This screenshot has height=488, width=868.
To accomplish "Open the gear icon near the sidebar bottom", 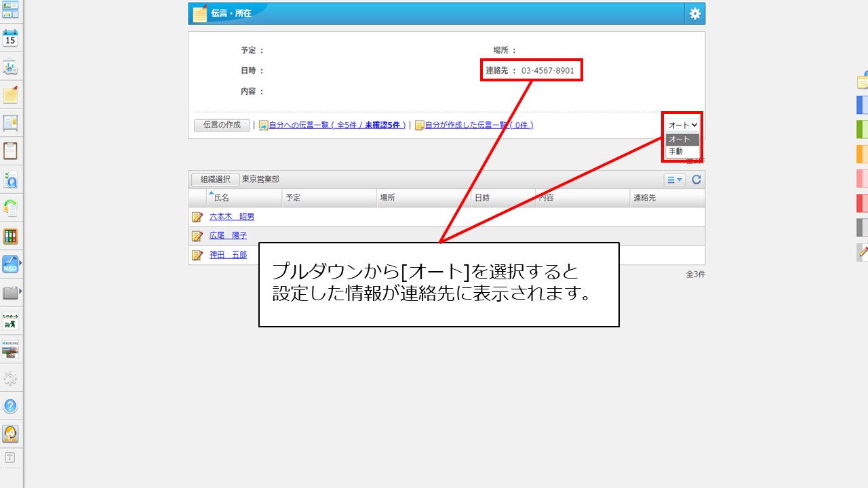I will point(10,379).
